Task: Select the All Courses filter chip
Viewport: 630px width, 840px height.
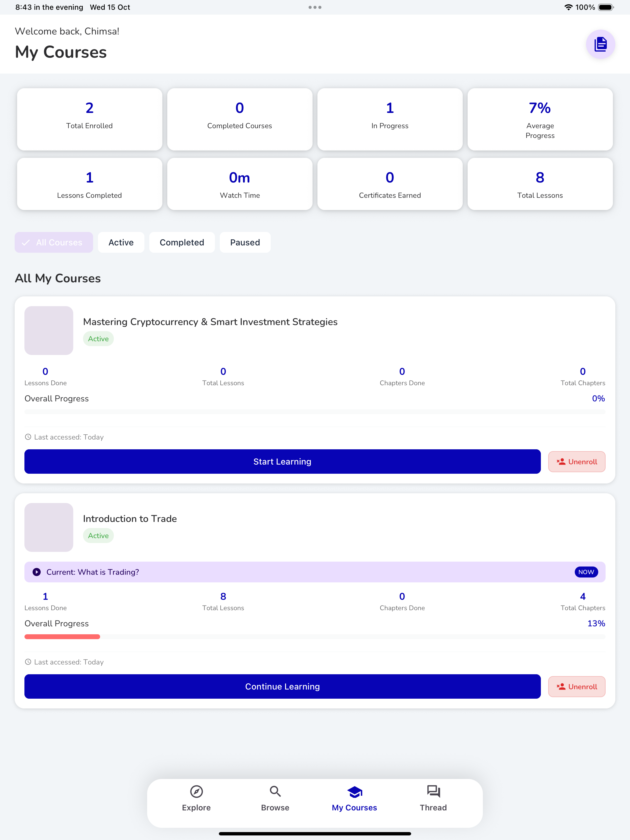Action: pos(54,242)
